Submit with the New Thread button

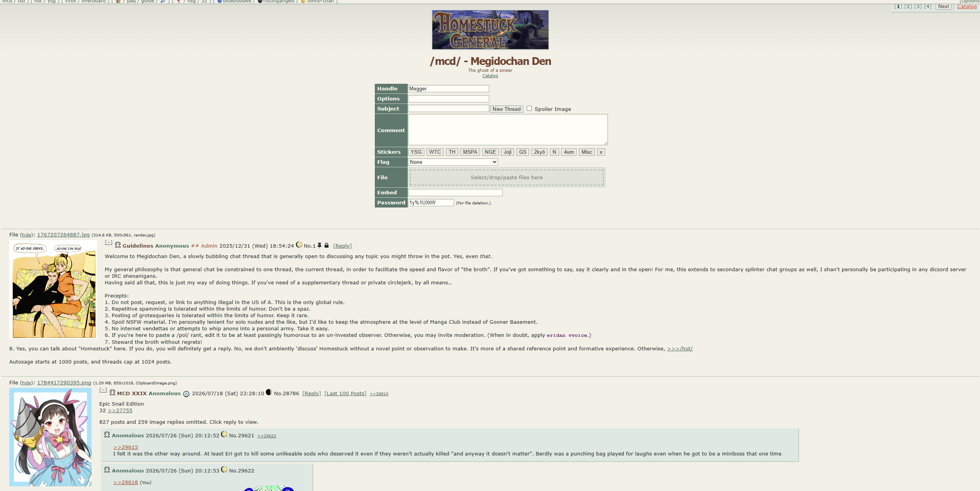[x=507, y=109]
